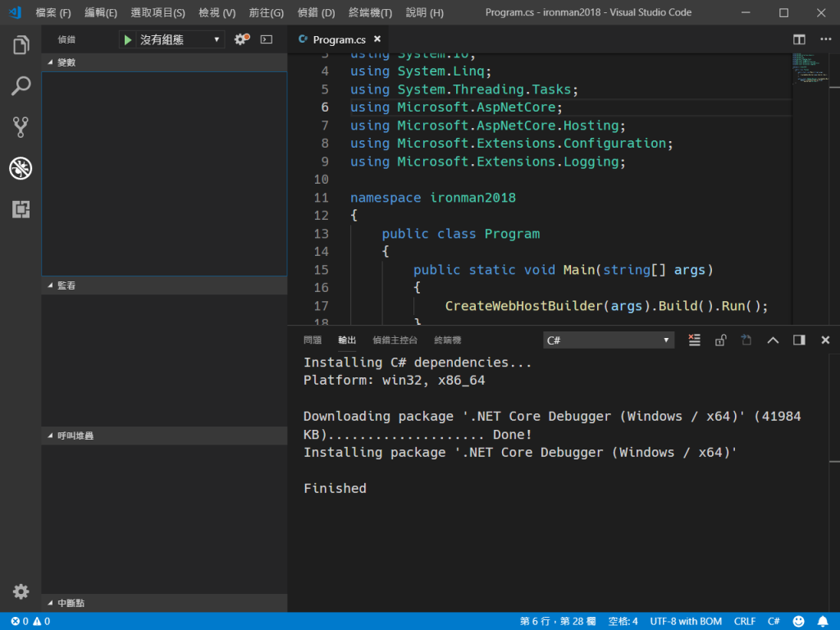
Task: Open the 編輯(E) menu
Action: (x=101, y=12)
